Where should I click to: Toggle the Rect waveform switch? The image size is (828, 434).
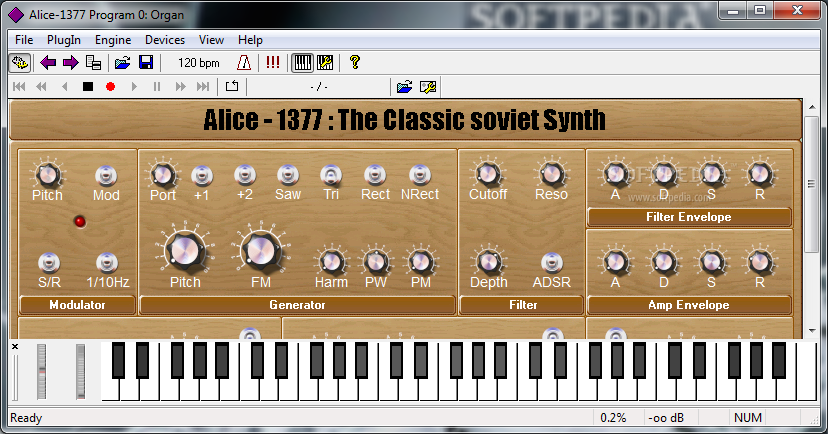tap(375, 175)
